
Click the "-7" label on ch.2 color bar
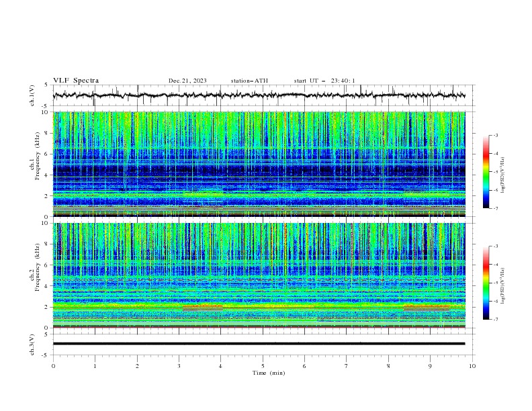pos(495,320)
